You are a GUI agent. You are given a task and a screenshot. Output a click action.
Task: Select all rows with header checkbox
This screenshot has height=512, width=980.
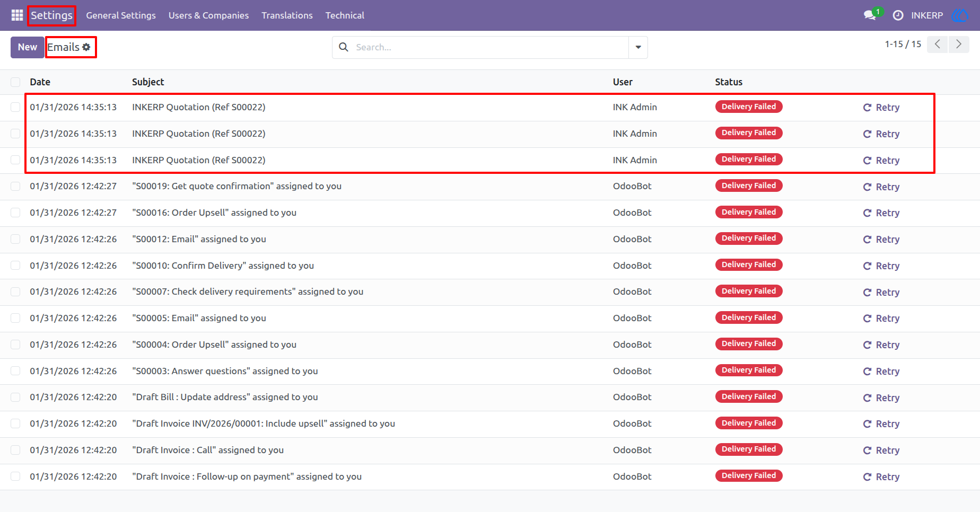point(15,82)
